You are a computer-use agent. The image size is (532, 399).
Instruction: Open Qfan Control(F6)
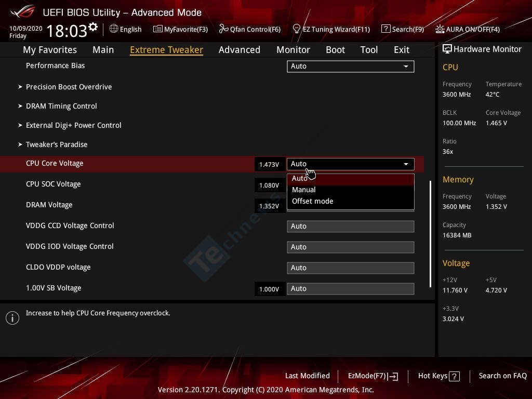point(250,29)
